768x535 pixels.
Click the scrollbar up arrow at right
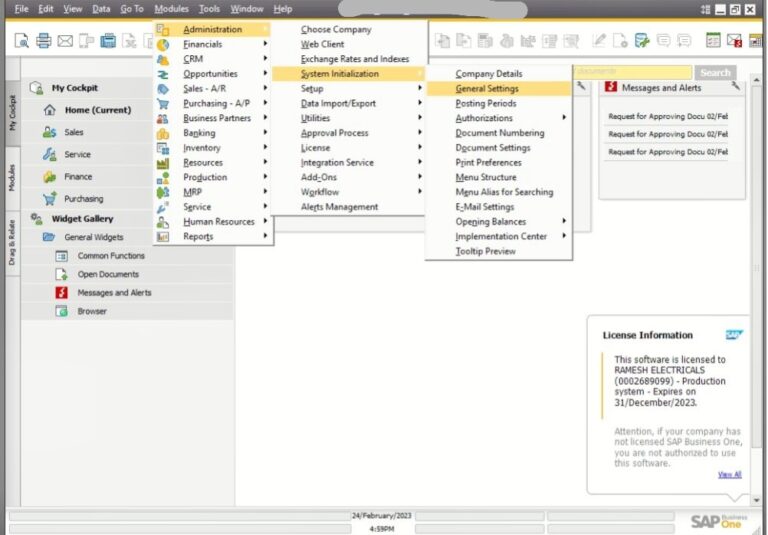pos(756,79)
